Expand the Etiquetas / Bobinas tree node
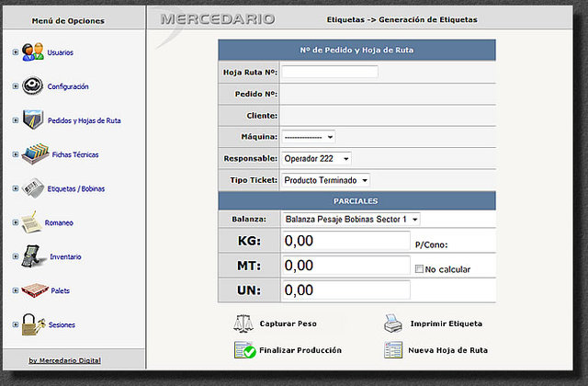 pyautogui.click(x=16, y=188)
